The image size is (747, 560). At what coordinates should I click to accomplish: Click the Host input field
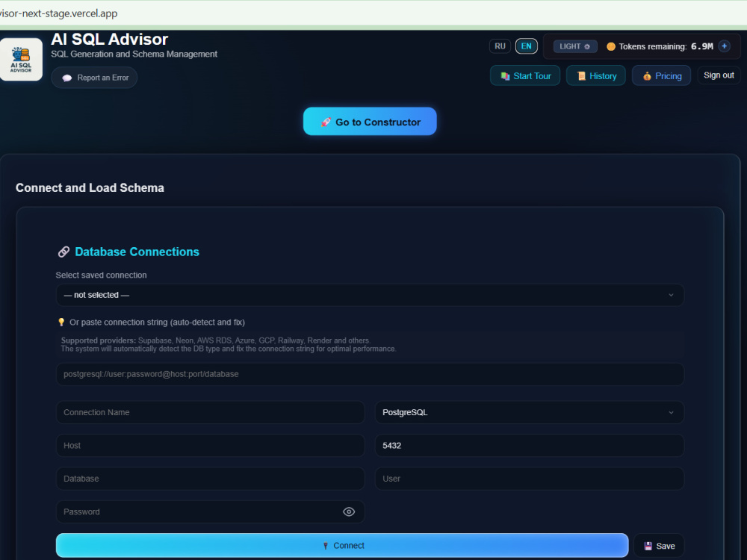point(210,446)
